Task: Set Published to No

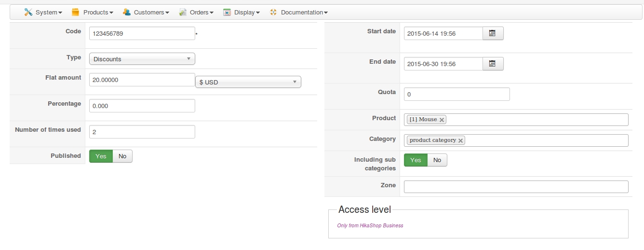Action: click(122, 156)
